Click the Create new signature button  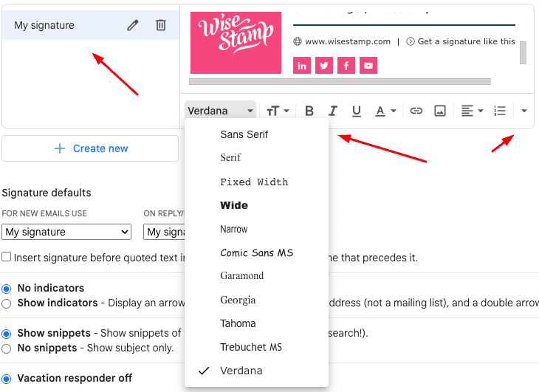point(90,148)
